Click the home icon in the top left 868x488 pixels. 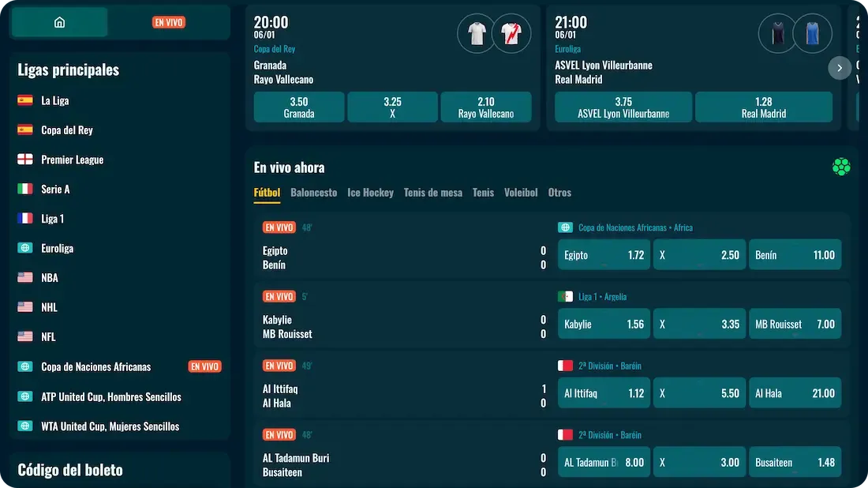[x=59, y=23]
